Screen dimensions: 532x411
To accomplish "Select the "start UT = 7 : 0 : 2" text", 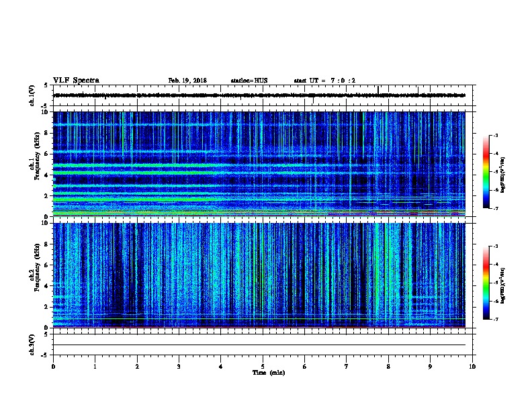I will (324, 81).
